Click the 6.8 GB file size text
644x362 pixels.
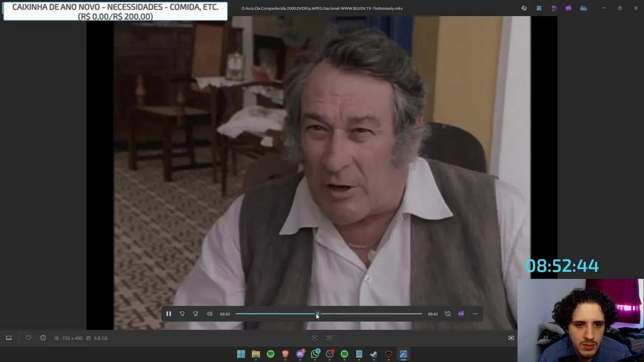pos(101,338)
